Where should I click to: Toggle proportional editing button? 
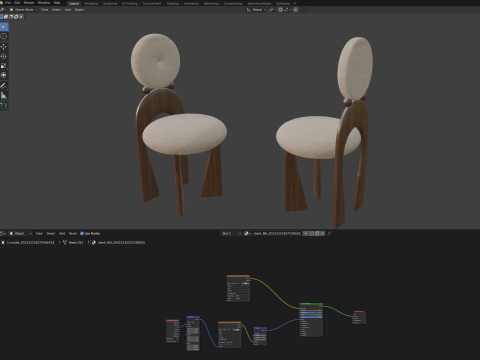click(296, 10)
